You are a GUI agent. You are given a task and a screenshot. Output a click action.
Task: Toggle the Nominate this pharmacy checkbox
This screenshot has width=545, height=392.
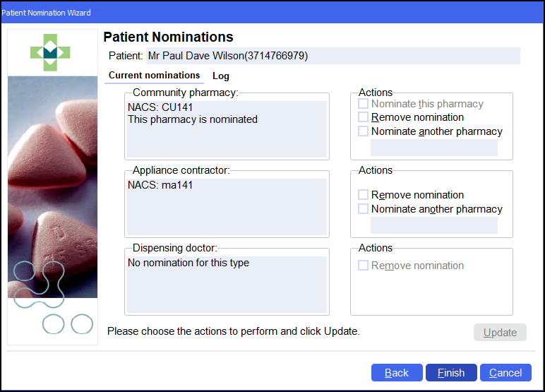tap(364, 104)
